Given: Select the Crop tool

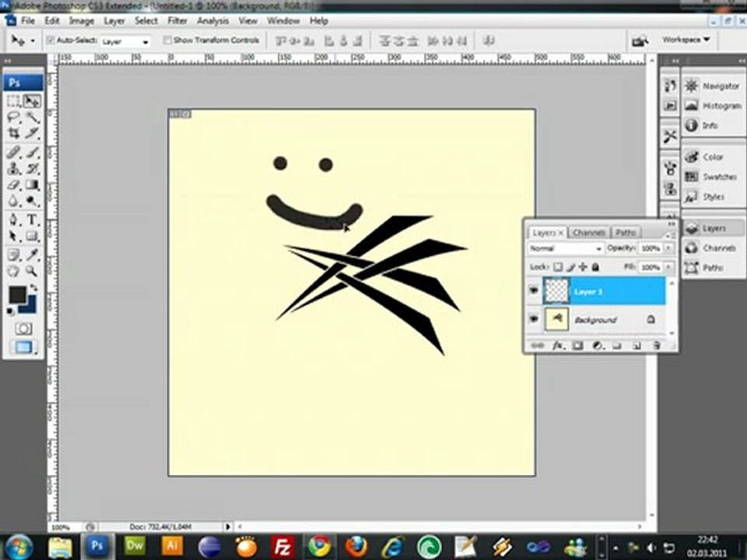Looking at the screenshot, I should coord(13,133).
